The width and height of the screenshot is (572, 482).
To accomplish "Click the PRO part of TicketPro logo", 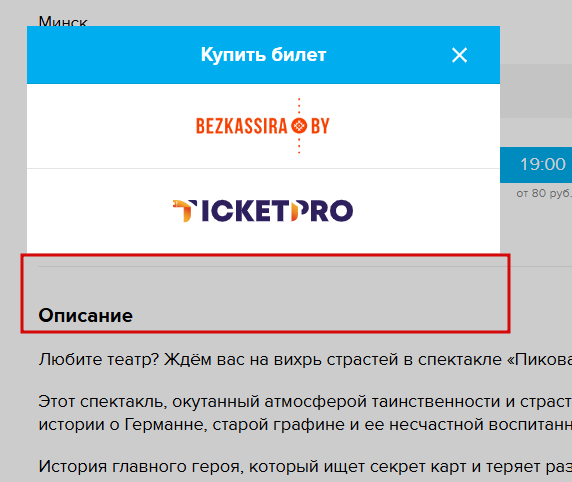I will [x=322, y=211].
